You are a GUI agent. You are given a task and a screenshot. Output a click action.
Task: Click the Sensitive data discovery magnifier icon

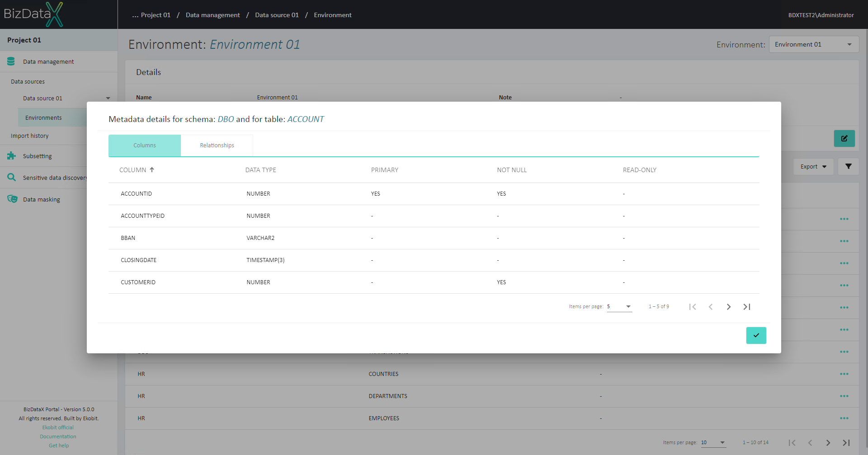(x=11, y=178)
